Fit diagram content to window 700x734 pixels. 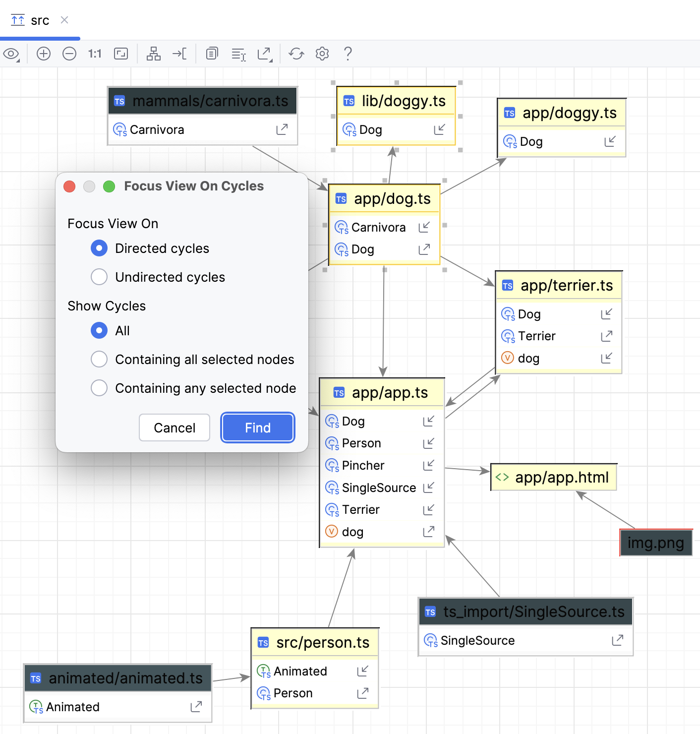click(x=121, y=54)
